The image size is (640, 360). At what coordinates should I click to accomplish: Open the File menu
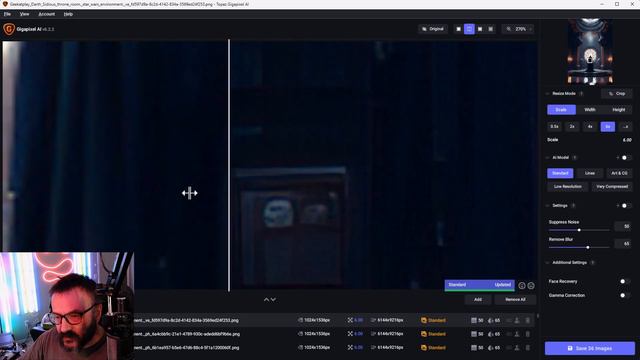click(7, 14)
